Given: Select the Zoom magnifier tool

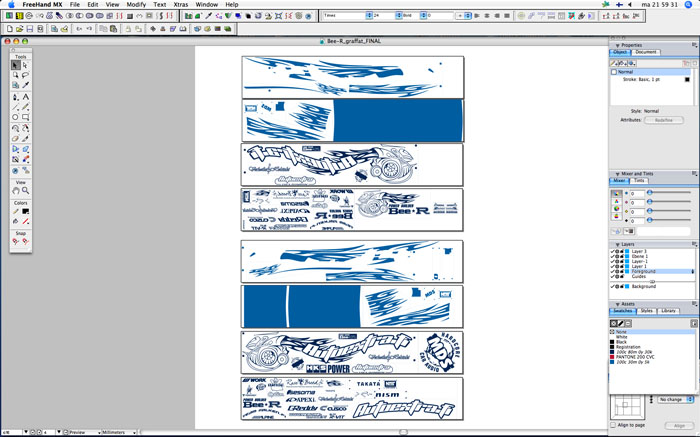Looking at the screenshot, I should click(25, 191).
